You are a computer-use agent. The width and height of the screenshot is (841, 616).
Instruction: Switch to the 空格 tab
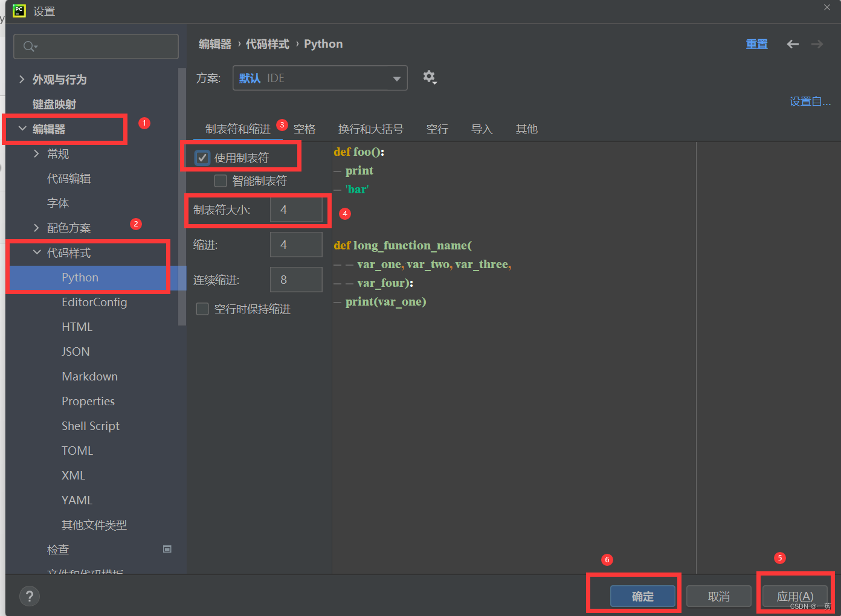point(304,129)
